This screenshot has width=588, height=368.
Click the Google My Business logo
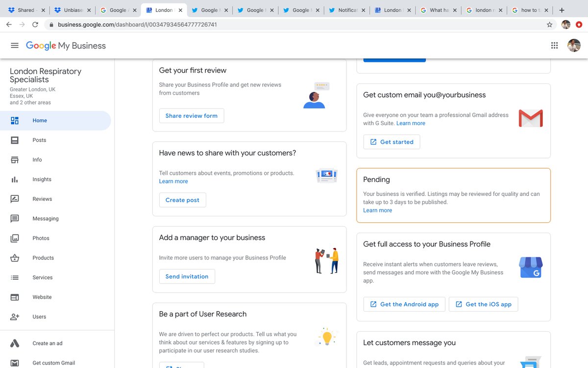point(66,46)
